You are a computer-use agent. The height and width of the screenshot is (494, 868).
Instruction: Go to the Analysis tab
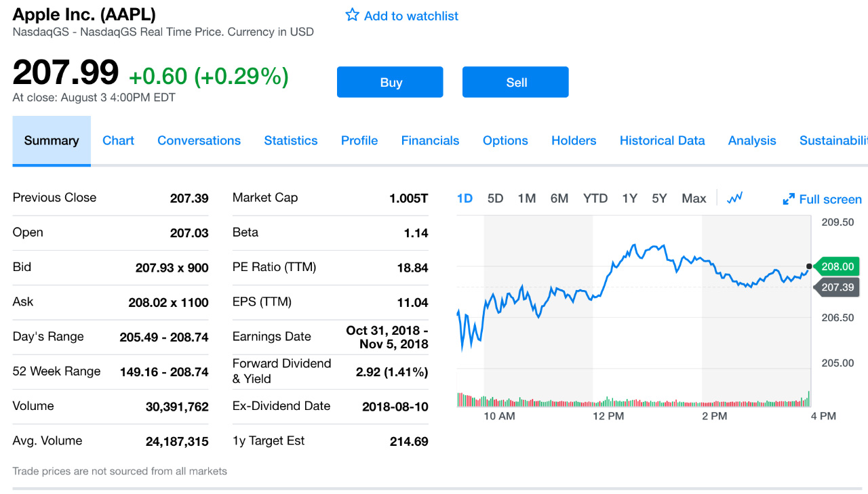(x=752, y=141)
